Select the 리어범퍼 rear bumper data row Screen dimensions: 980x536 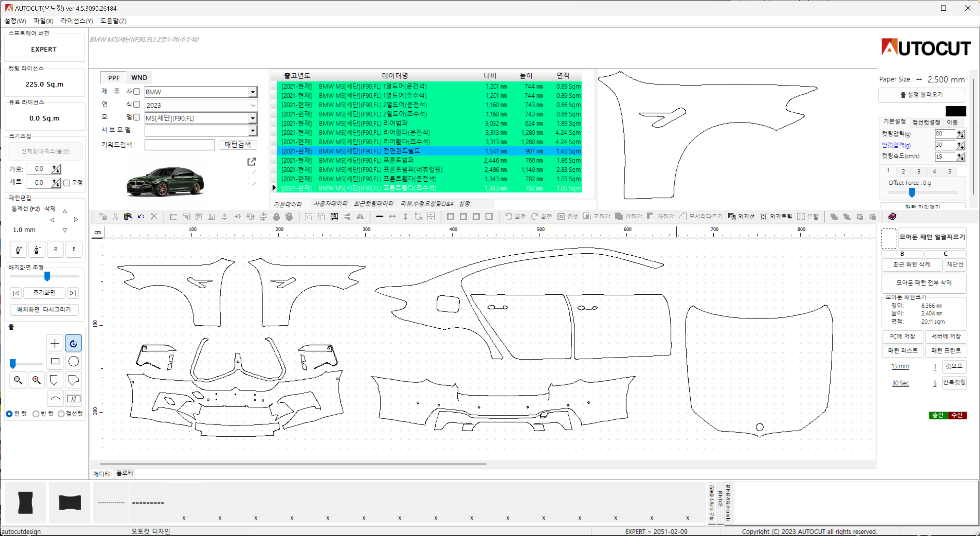429,123
